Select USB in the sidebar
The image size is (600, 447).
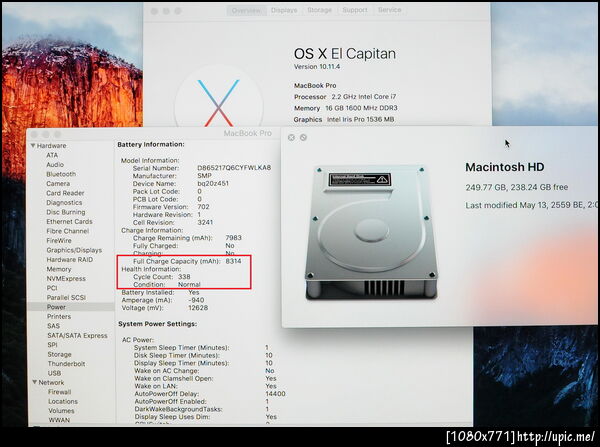(x=54, y=373)
